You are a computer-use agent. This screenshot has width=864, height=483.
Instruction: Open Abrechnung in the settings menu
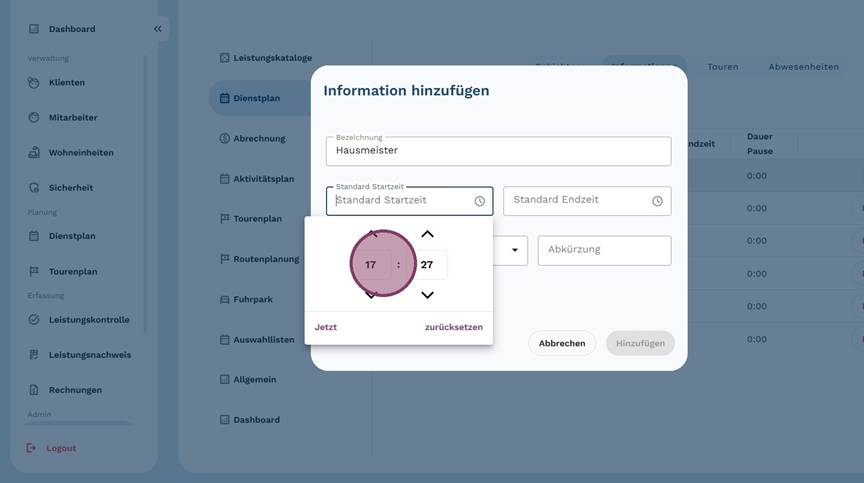259,138
